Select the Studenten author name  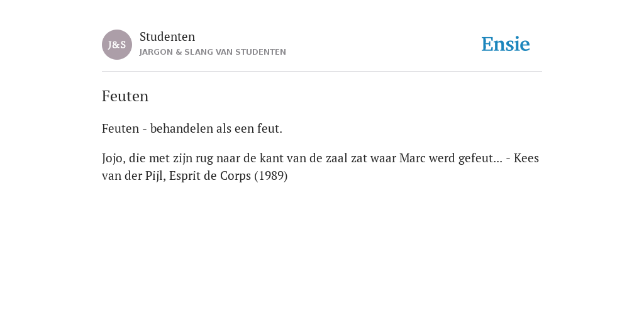tap(167, 36)
